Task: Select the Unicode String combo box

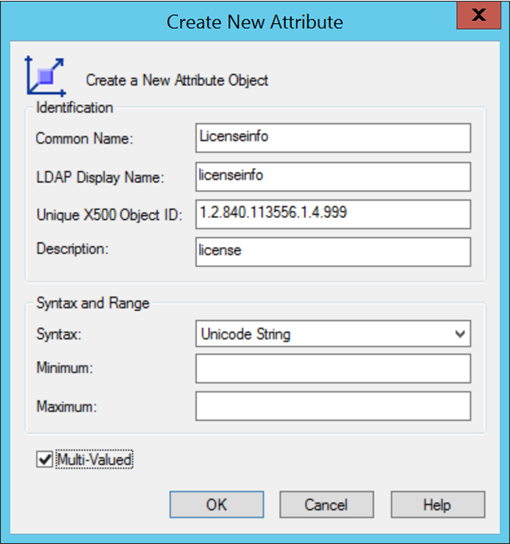Action: point(333,334)
